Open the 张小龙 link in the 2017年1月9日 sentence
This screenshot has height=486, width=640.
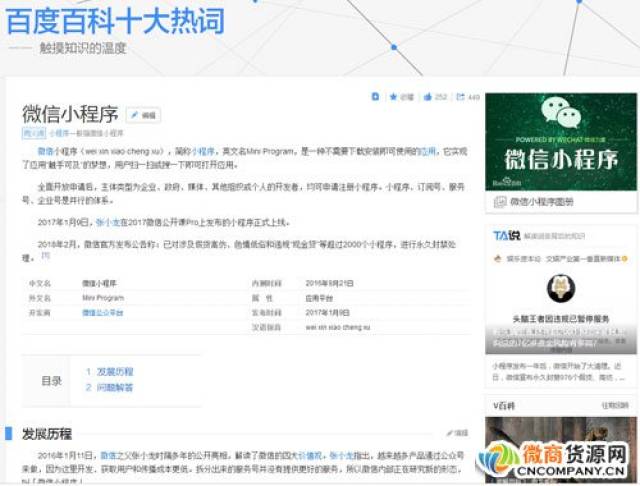click(108, 222)
